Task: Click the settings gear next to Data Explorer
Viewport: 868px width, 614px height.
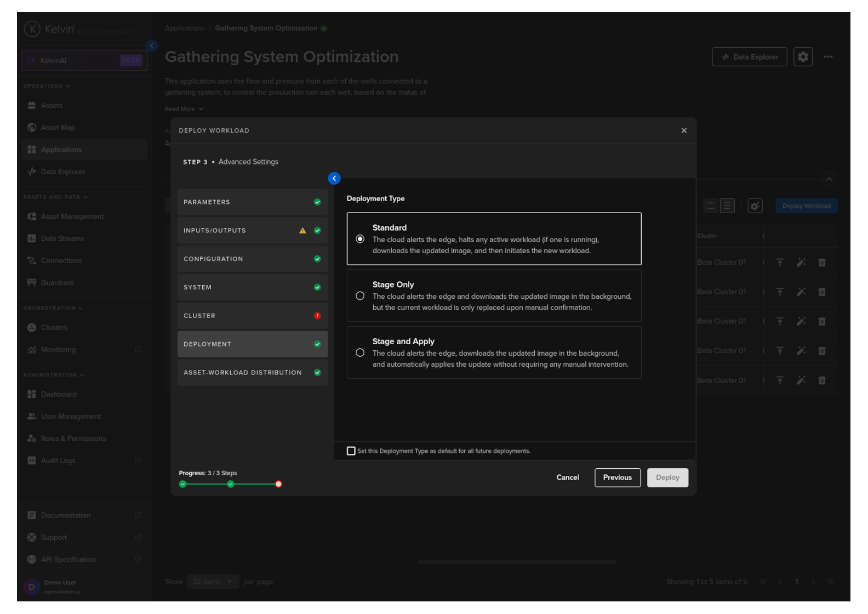Action: [x=802, y=57]
